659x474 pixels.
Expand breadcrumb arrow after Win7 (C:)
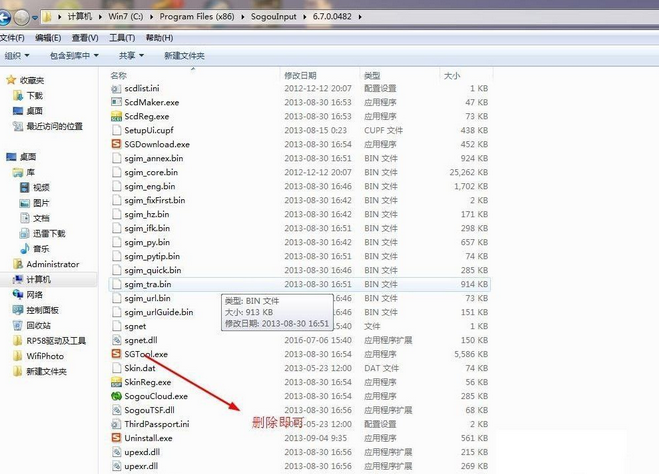pyautogui.click(x=151, y=17)
